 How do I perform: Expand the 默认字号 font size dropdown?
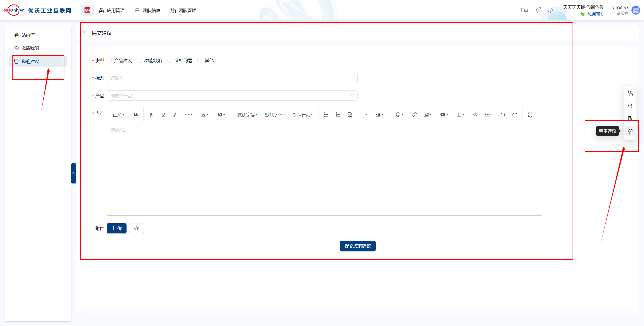point(247,115)
